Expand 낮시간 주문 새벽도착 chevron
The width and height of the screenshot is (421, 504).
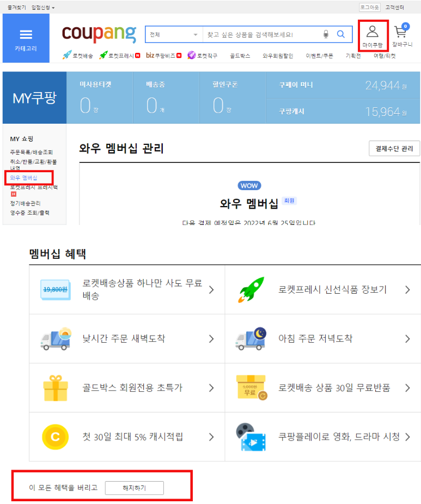[x=211, y=339]
